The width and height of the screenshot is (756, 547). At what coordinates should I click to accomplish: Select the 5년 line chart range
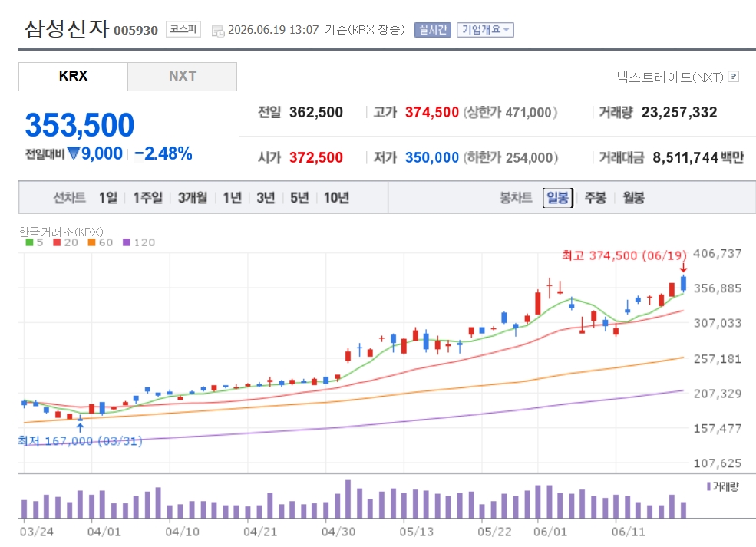[299, 198]
